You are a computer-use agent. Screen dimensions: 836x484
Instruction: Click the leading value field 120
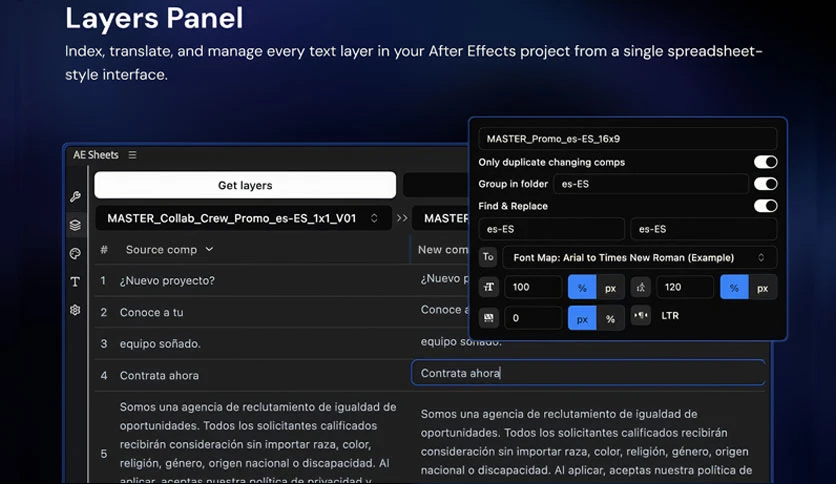click(685, 287)
